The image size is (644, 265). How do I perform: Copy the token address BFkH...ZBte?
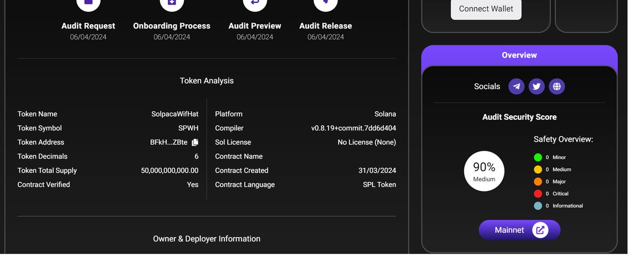click(x=195, y=142)
